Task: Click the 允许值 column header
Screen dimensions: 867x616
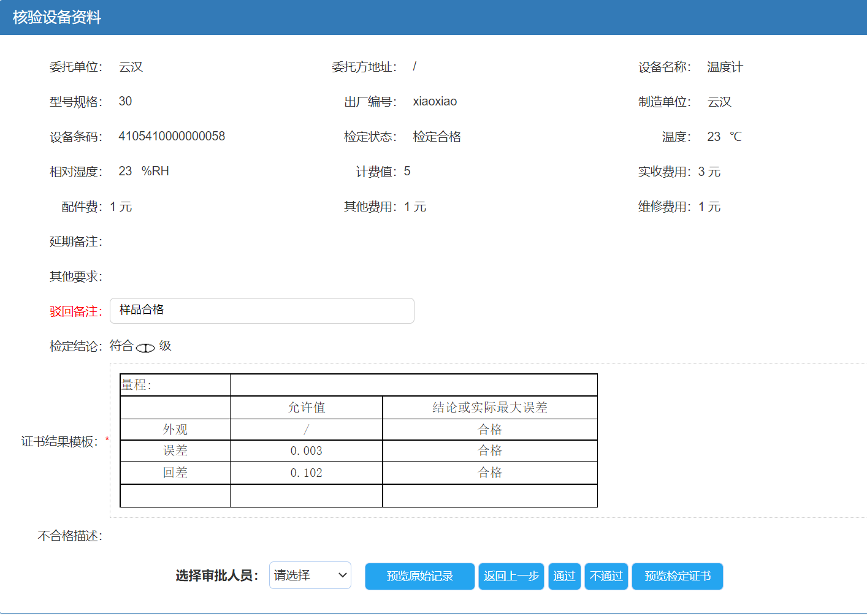Action: (x=306, y=408)
